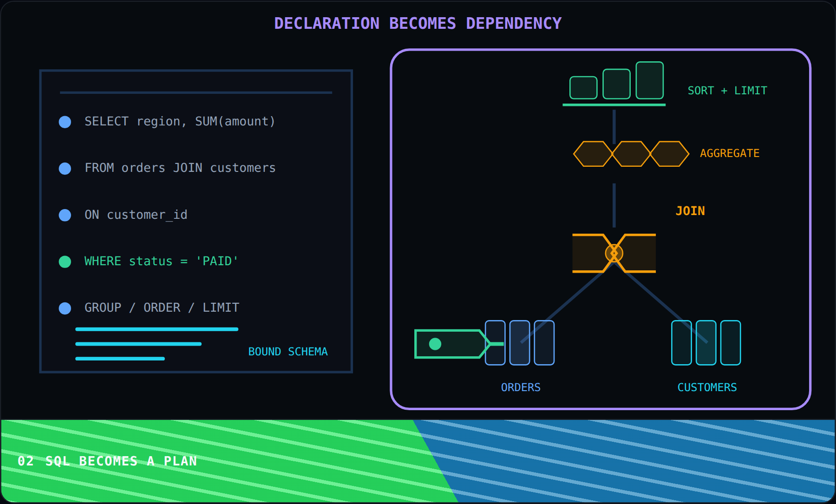Image resolution: width=836 pixels, height=504 pixels.
Task: Select the Orders table columns icon
Action: point(520,343)
